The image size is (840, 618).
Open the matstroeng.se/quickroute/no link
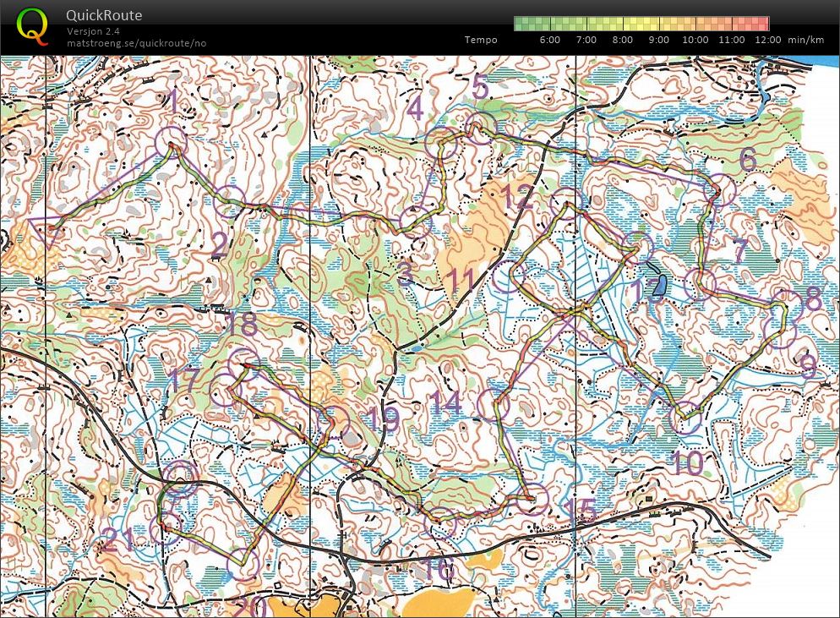coord(136,43)
